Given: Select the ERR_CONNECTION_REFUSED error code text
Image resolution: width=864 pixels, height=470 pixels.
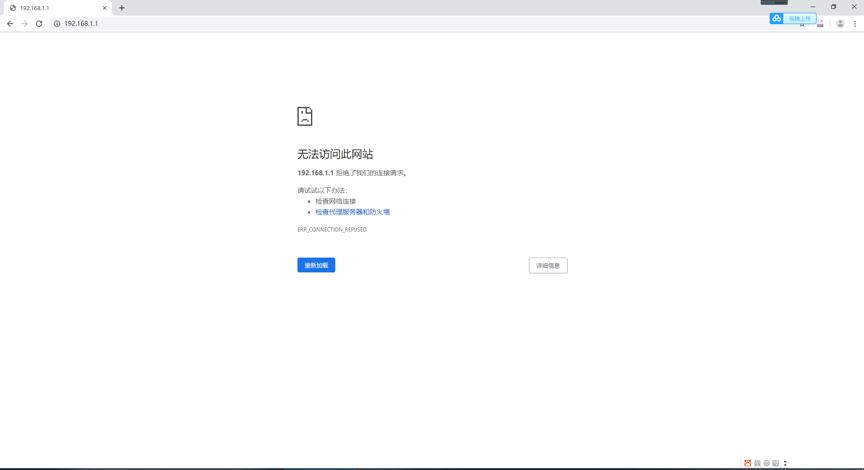Looking at the screenshot, I should 332,229.
